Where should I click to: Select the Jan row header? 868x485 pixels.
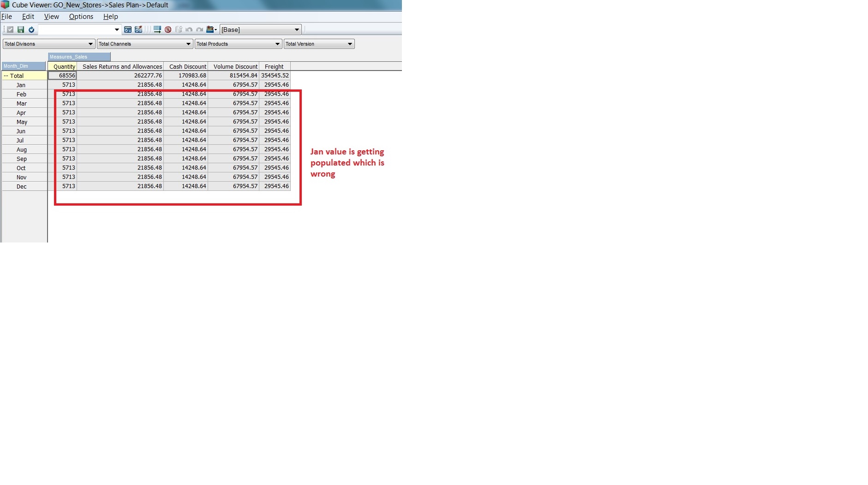coord(24,85)
